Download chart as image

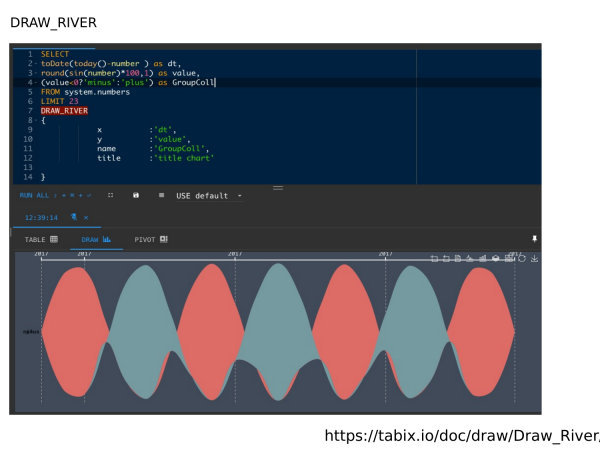click(x=534, y=258)
